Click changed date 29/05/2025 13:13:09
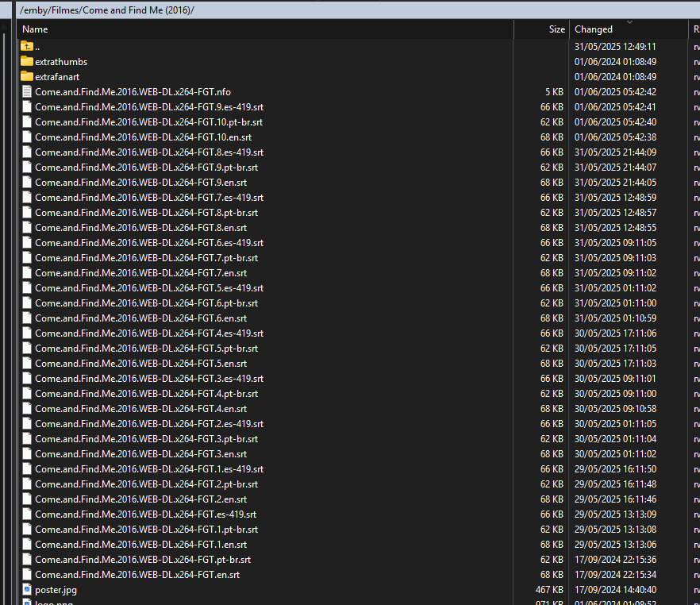The width and height of the screenshot is (700, 605). [615, 514]
